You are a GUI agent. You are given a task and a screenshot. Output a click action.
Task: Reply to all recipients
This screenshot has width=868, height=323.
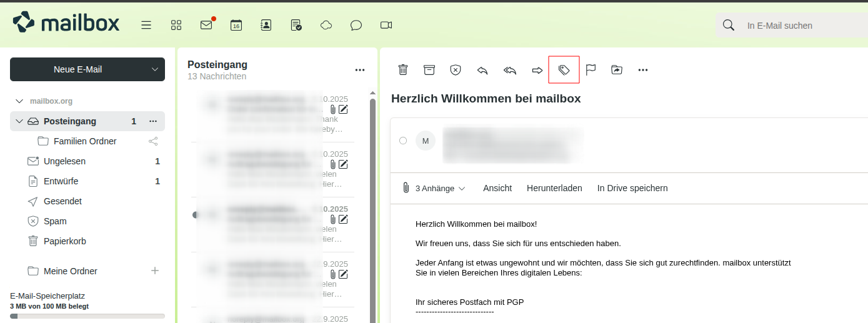pos(510,70)
